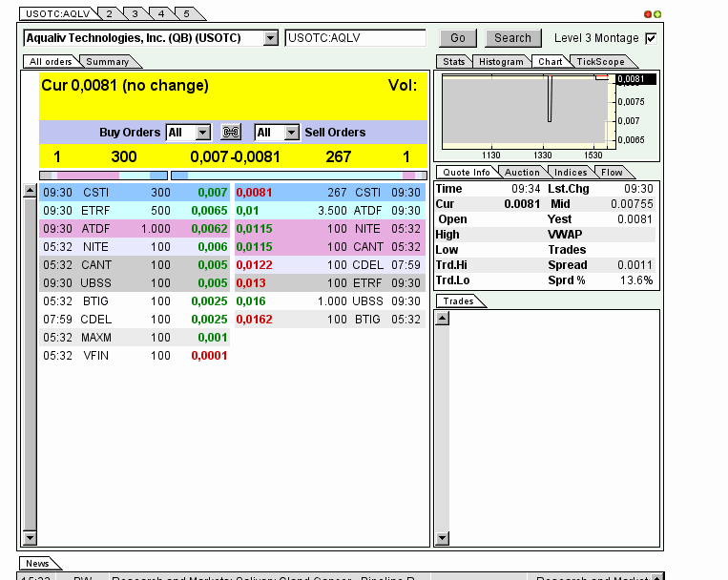Focus the USOTC:AQLV symbol input field
Screen dimensions: 728x580
tap(355, 38)
